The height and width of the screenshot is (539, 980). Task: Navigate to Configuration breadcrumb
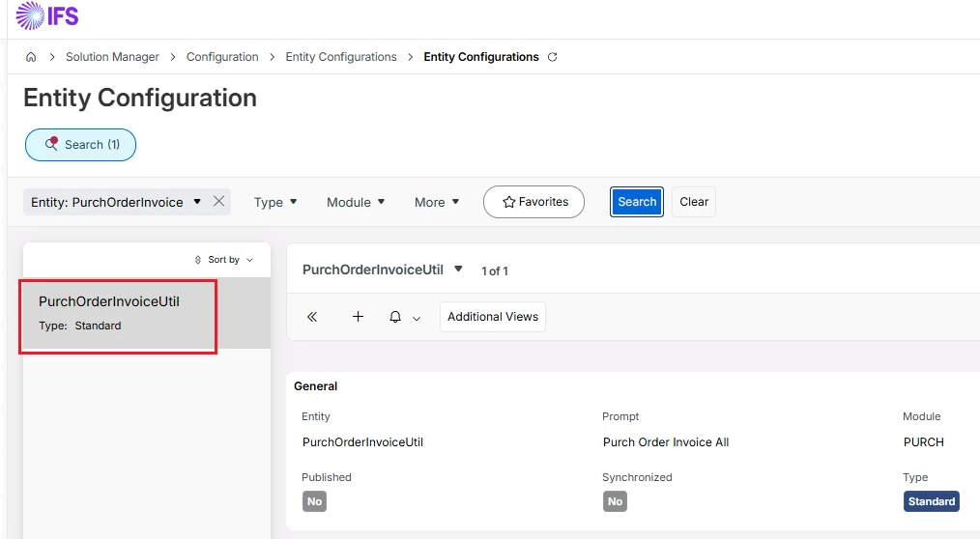point(222,57)
